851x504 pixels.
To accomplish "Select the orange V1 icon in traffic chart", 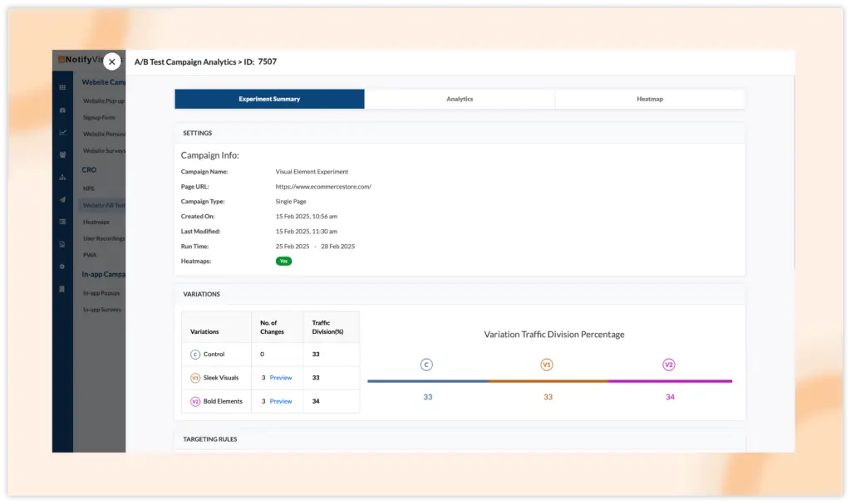I will [548, 365].
